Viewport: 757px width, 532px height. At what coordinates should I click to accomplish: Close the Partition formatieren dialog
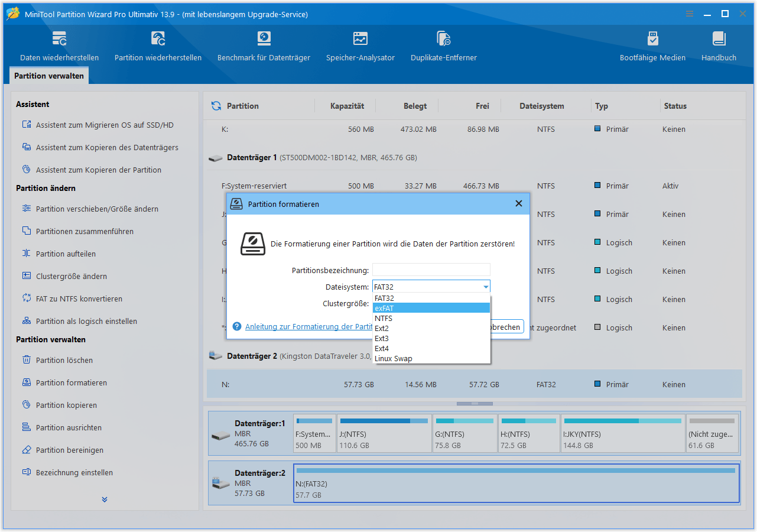(519, 203)
